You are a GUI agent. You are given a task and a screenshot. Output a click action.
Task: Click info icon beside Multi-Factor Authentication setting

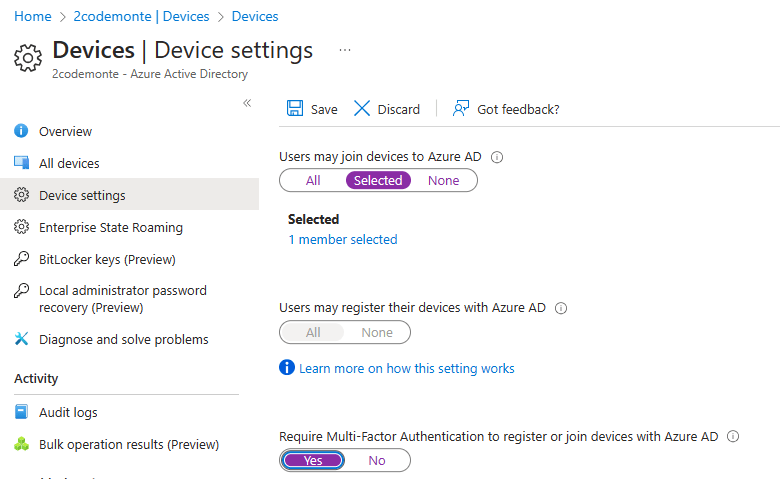[733, 437]
